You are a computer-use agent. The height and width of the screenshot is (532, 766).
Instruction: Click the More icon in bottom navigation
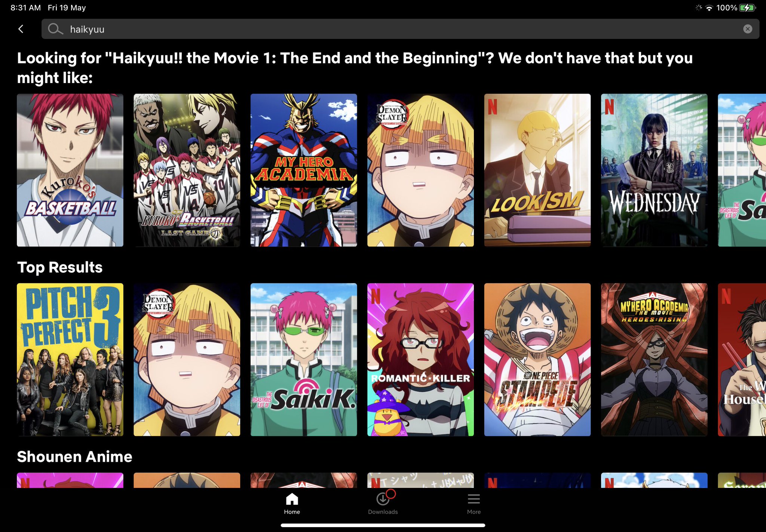[474, 499]
